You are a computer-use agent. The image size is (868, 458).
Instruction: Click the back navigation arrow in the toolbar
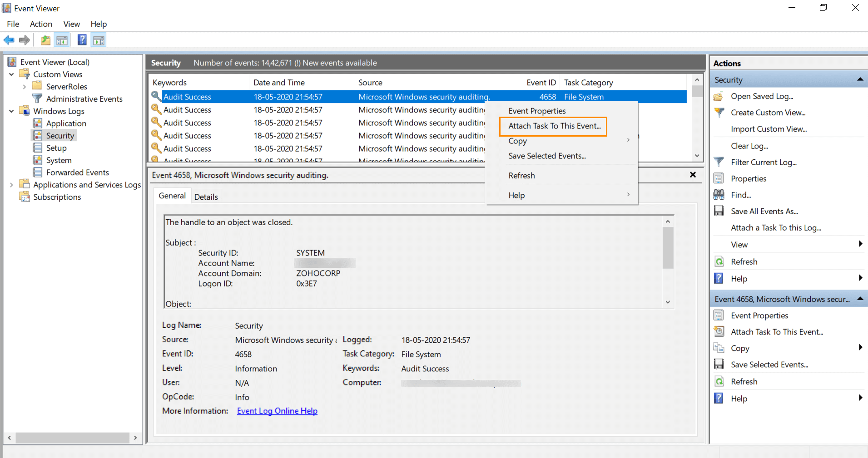pos(9,40)
